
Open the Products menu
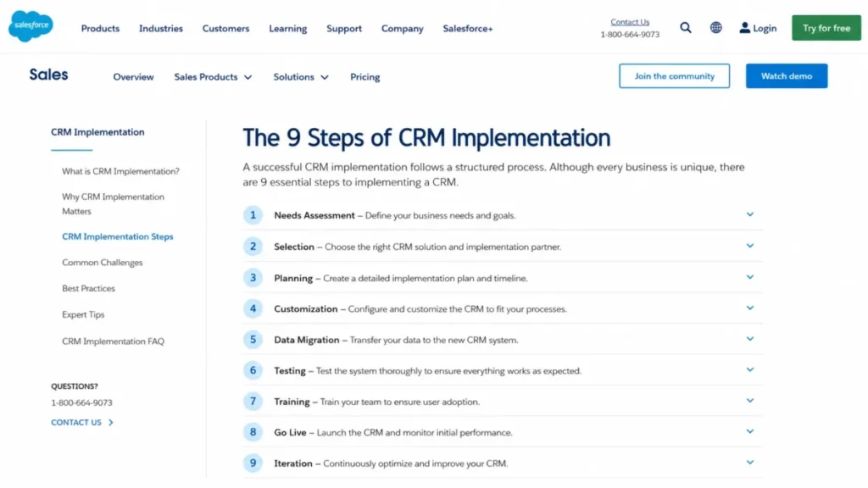pyautogui.click(x=100, y=28)
